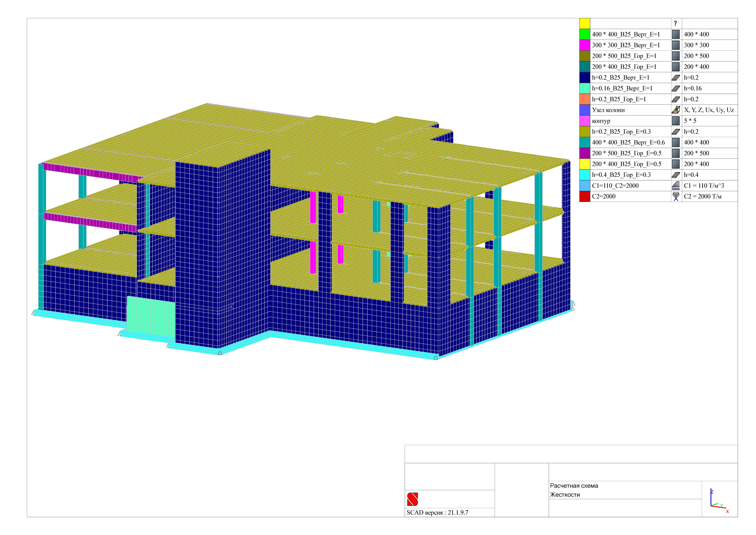
Task: Select the label 400 * 400_B25_Верт_E=0.6
Action: coord(629,142)
